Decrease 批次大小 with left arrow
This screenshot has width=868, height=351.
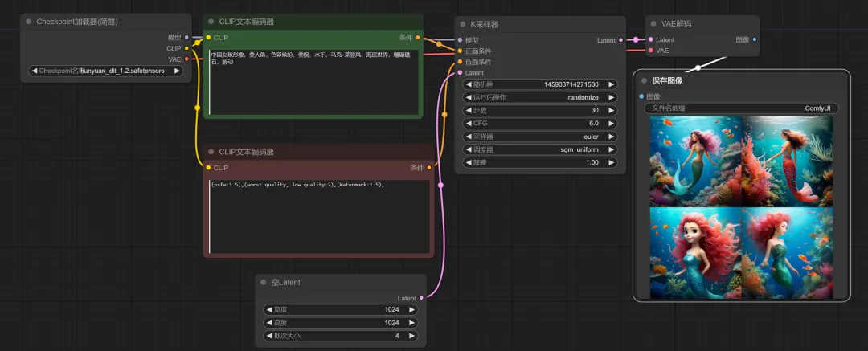click(269, 336)
